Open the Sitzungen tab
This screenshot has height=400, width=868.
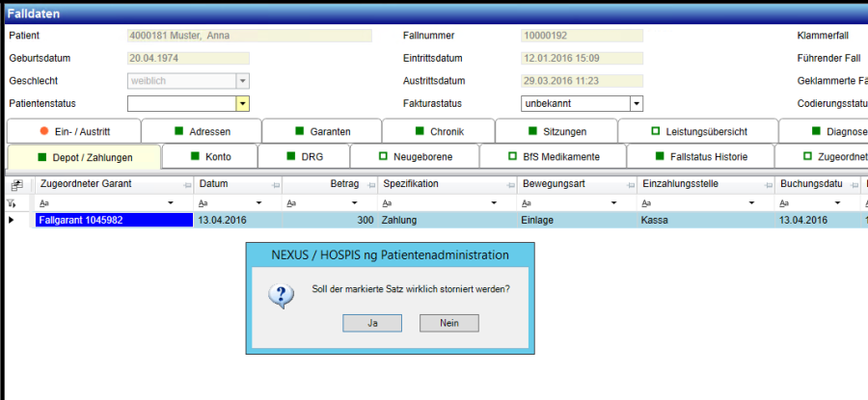click(x=556, y=132)
